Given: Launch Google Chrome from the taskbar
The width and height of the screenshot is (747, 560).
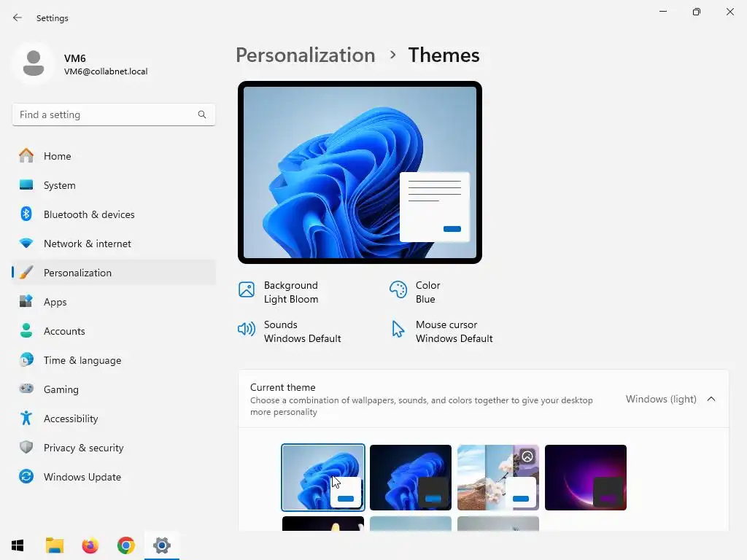Looking at the screenshot, I should click(125, 545).
